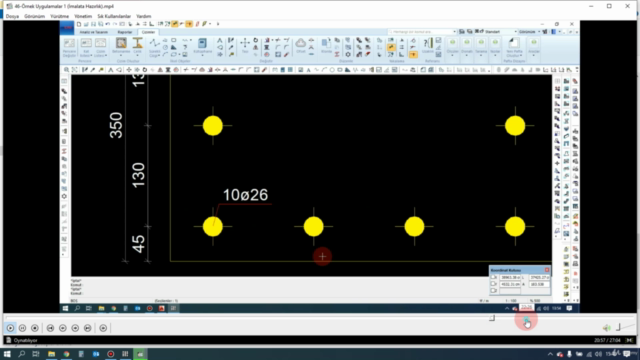Screen dimensions: 640x360
Task: Mute using the speaker icon
Action: point(607,328)
